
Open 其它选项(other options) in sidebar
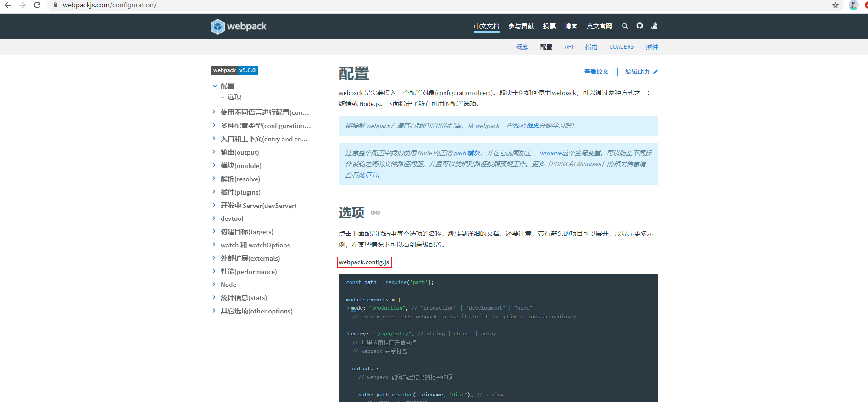(x=256, y=311)
